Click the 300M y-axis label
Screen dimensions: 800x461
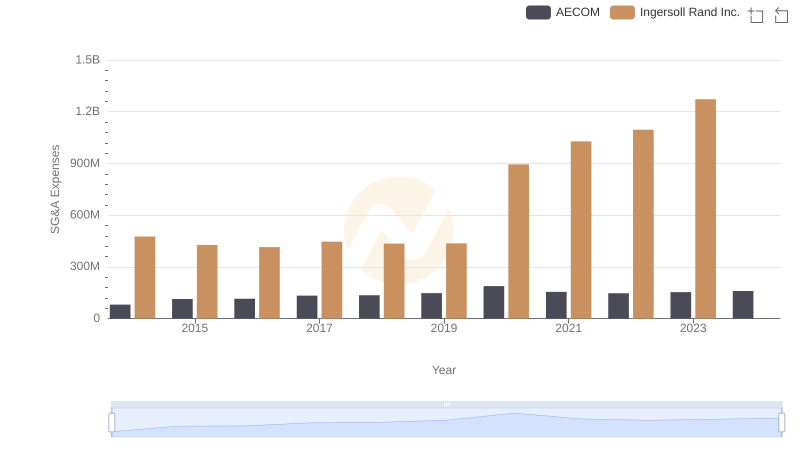[x=85, y=266]
